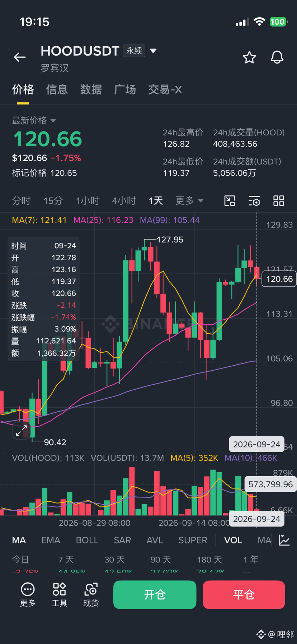Toggle the BOLL indicator
This screenshot has width=297, height=644.
pos(87,540)
